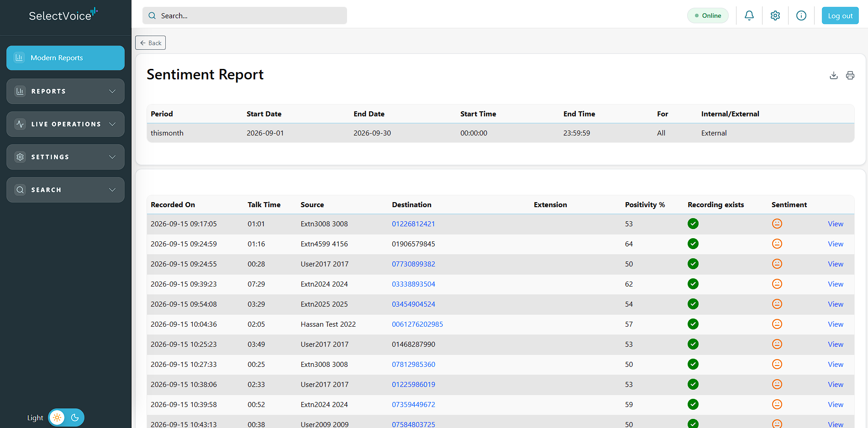Click recording check icon for 09:17:05 row
This screenshot has width=868, height=428.
(693, 224)
